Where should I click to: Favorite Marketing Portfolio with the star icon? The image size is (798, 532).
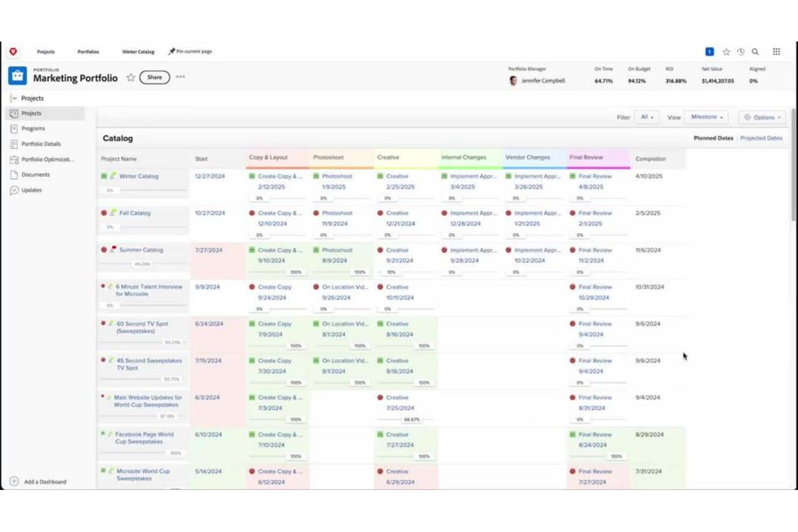tap(130, 78)
